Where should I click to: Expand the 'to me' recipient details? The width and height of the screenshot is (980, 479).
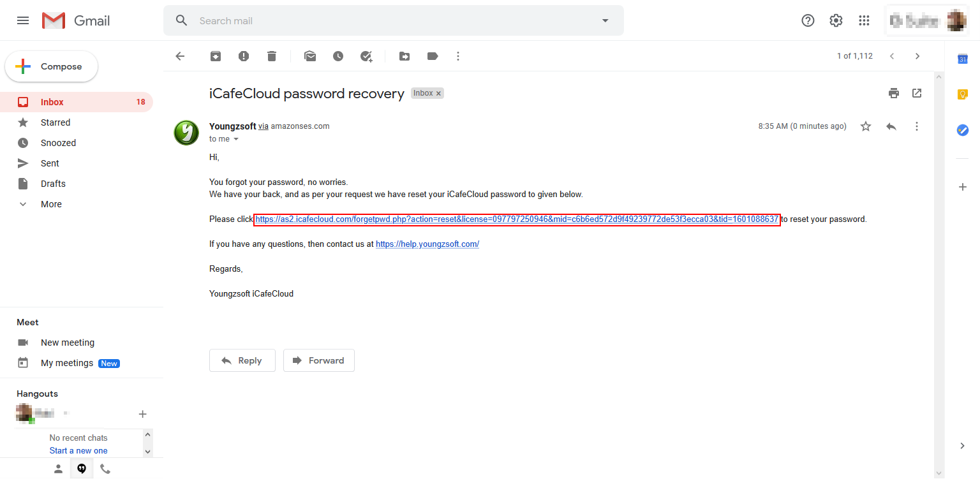[236, 139]
